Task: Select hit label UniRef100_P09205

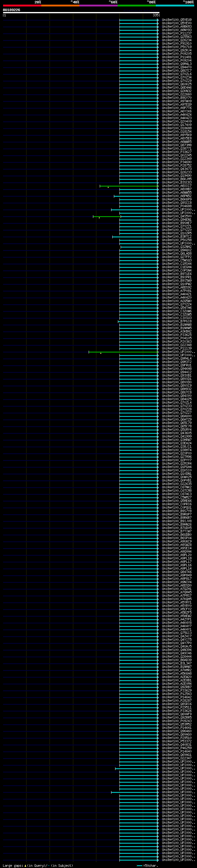Action: (x=177, y=54)
